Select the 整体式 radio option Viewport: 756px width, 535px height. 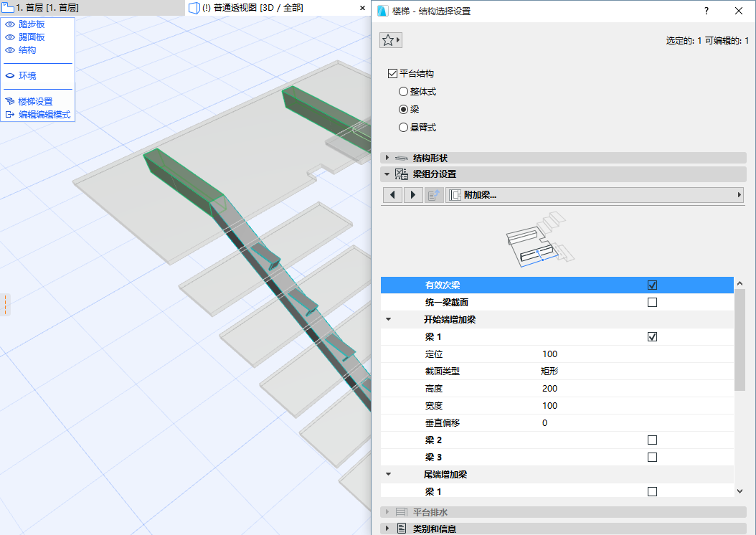404,92
